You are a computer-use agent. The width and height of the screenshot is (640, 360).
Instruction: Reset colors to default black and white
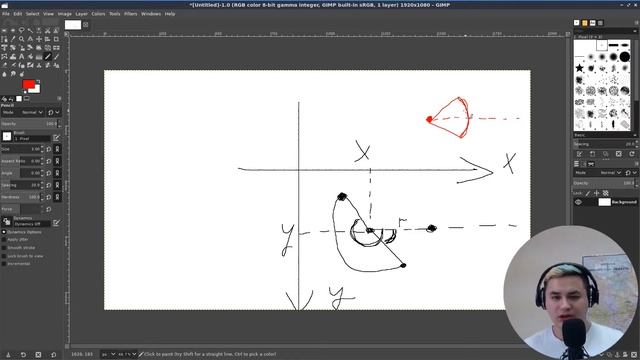pos(25,92)
